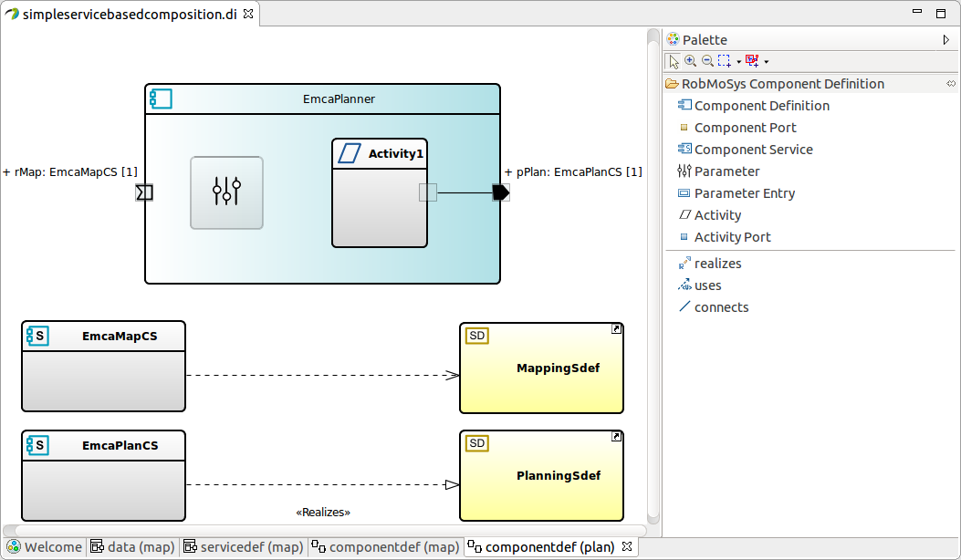This screenshot has width=961, height=560.
Task: Click the Zoom In palette tool
Action: [x=690, y=61]
